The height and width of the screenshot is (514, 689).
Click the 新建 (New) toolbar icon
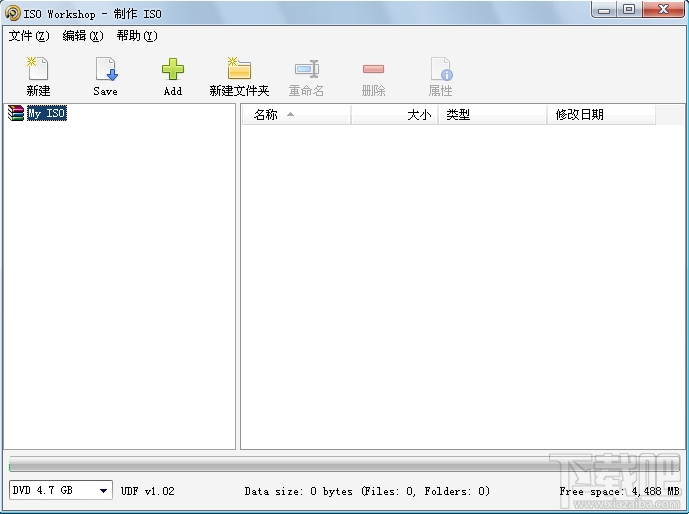[x=38, y=69]
